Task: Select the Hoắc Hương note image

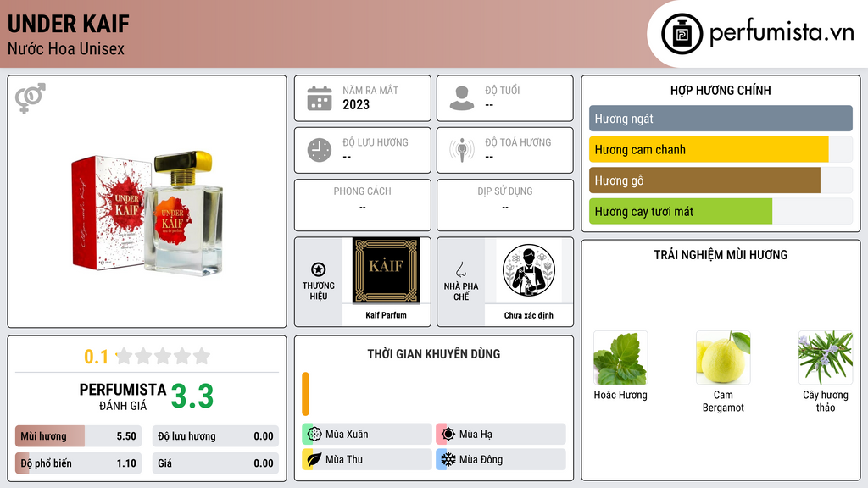Action: point(620,358)
